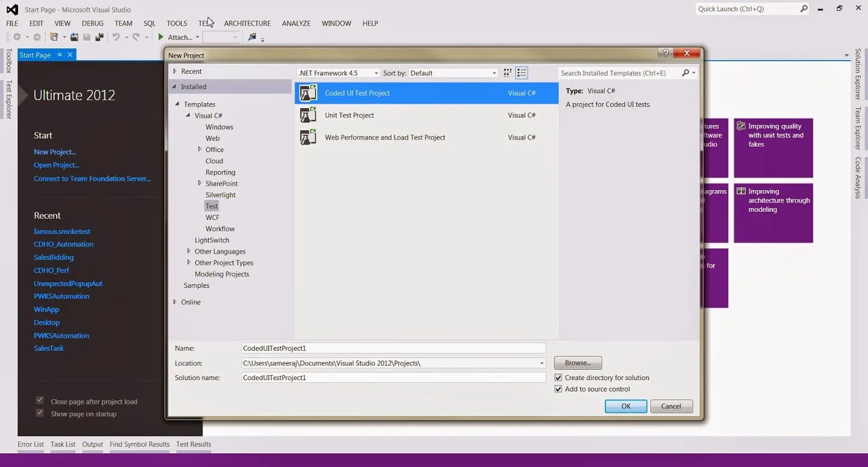
Task: Pin the Start Page tab
Action: 60,55
